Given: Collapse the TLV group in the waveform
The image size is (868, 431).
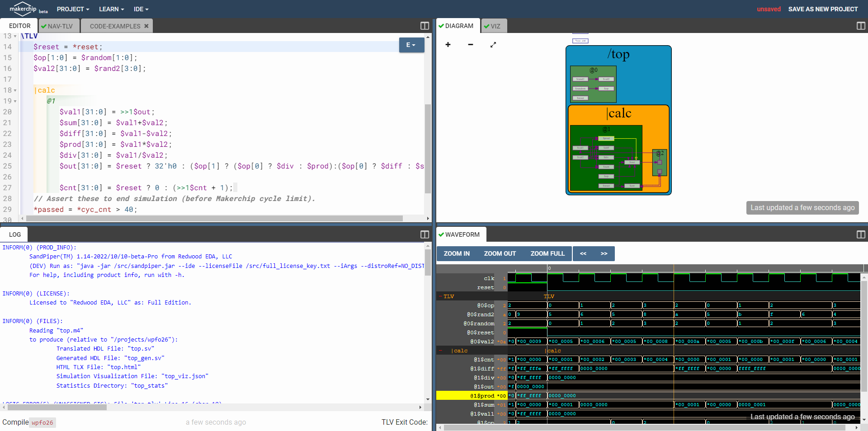Looking at the screenshot, I should click(x=440, y=296).
